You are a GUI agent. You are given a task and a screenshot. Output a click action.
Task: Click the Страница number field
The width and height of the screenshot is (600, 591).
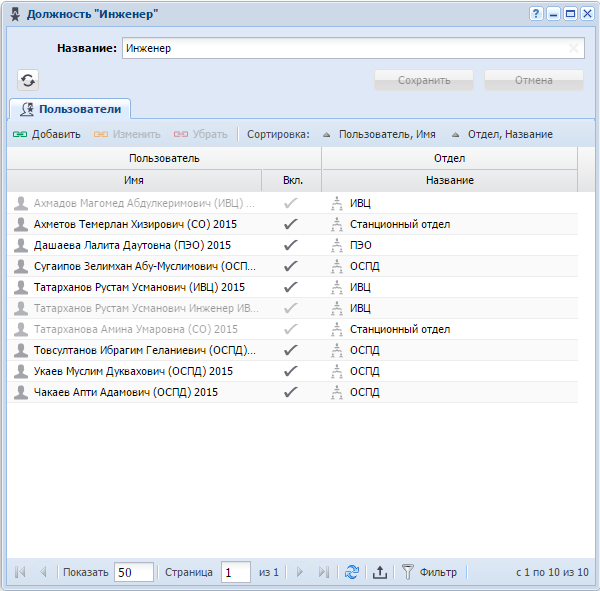[235, 572]
